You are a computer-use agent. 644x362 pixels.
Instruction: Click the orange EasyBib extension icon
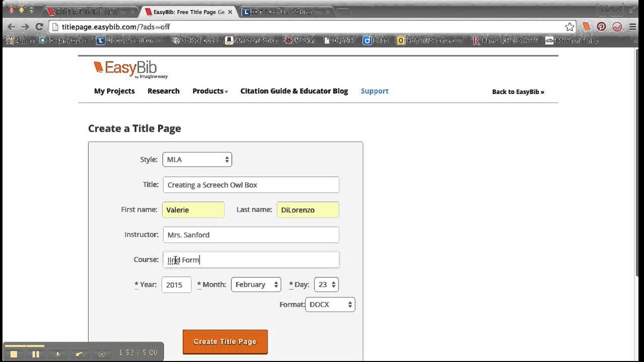587,27
